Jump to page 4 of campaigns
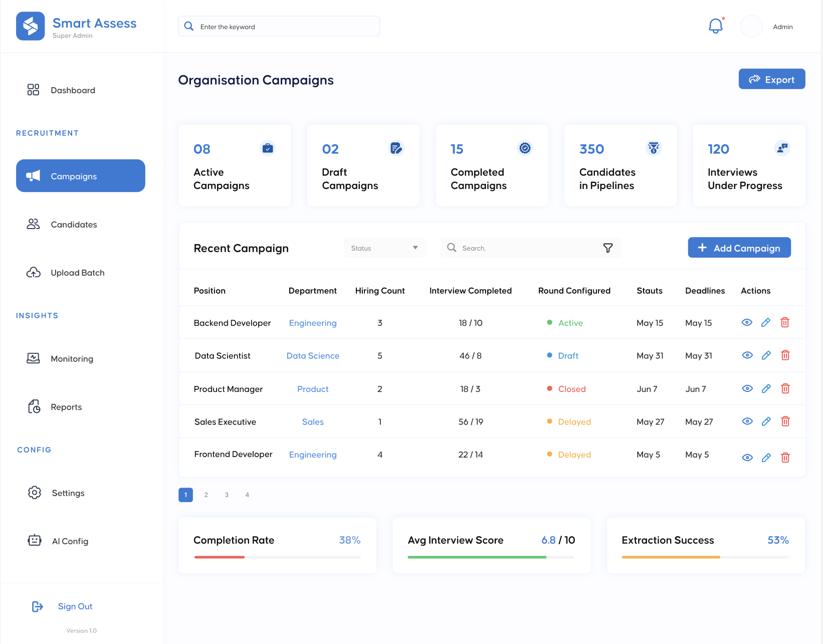Image resolution: width=823 pixels, height=644 pixels. [247, 495]
